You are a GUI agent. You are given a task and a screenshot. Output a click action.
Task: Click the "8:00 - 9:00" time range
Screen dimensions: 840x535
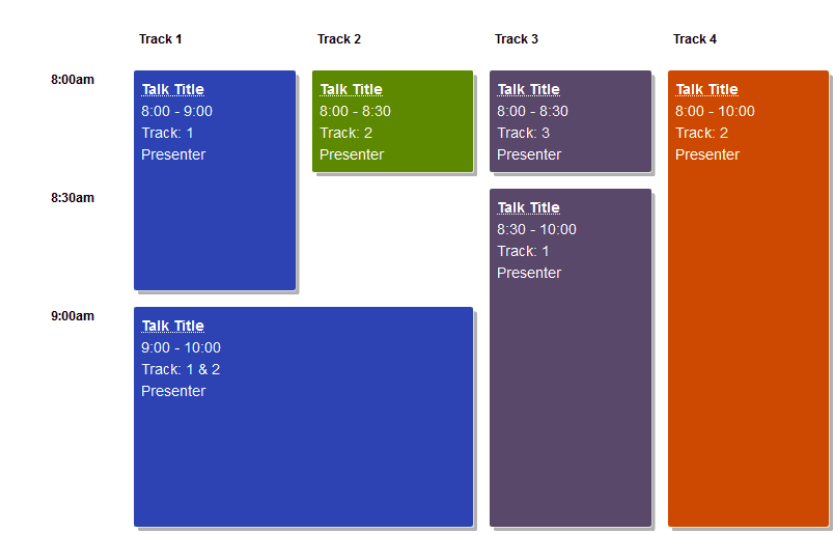[x=177, y=111]
